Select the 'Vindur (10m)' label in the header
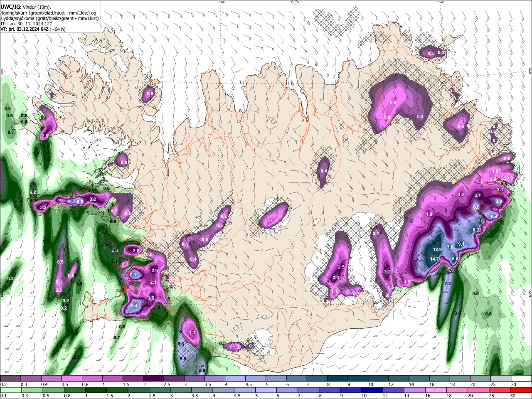Viewport: 532px width, 399px height. [35, 7]
